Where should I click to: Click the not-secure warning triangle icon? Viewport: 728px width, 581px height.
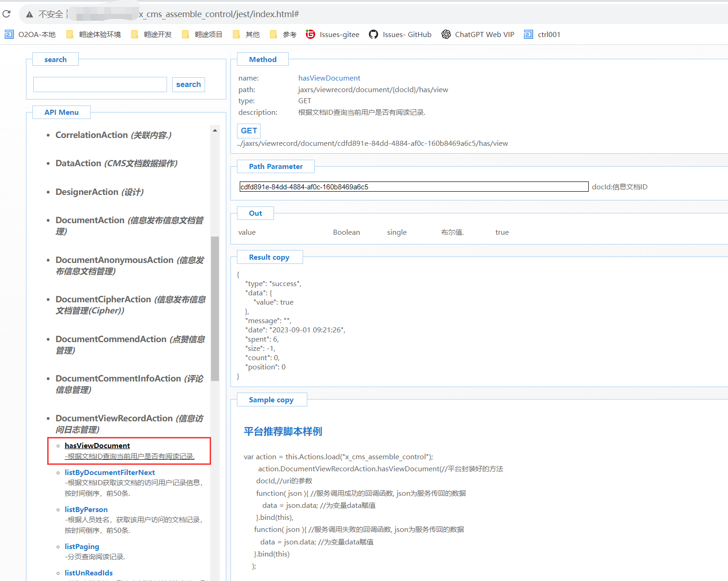pos(30,14)
